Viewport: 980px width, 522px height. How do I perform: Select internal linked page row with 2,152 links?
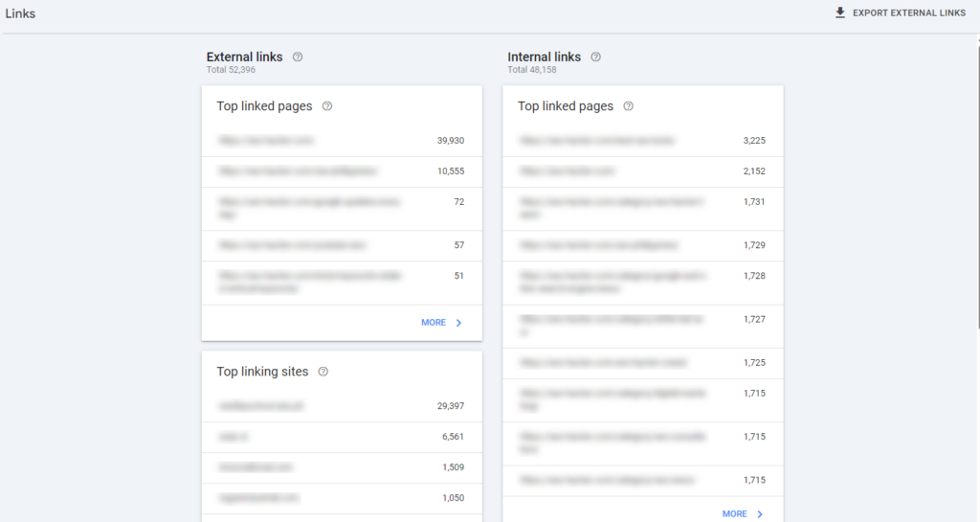[643, 171]
